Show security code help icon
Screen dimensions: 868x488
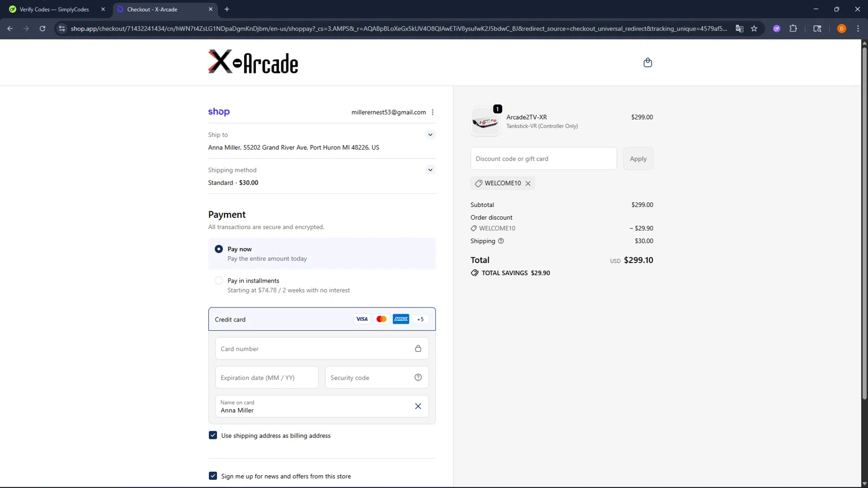pos(418,378)
